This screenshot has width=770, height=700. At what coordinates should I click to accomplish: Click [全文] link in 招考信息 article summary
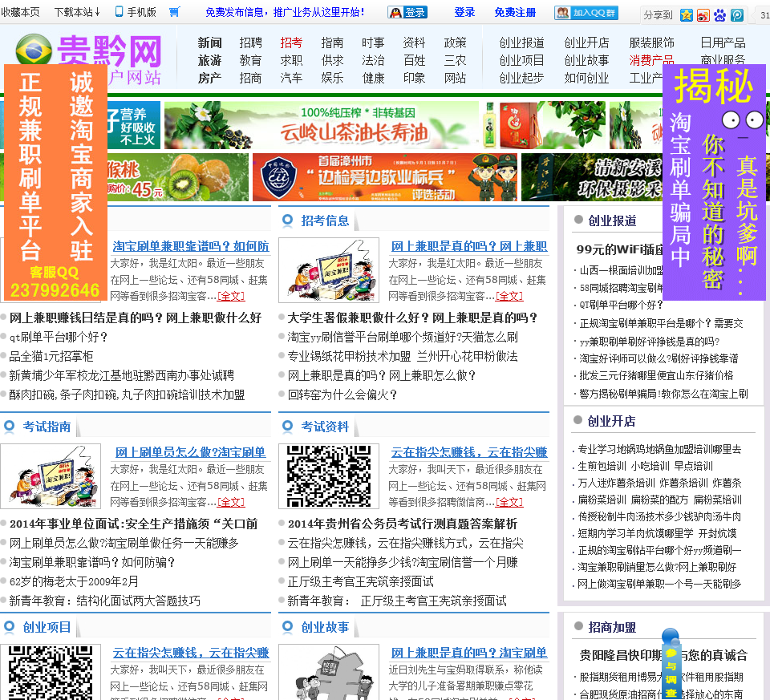509,296
